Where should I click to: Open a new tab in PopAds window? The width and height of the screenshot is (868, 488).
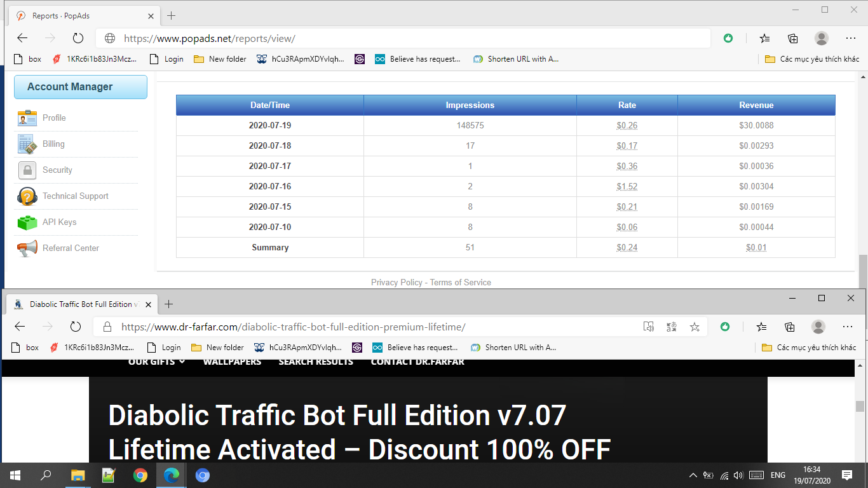pyautogui.click(x=171, y=16)
